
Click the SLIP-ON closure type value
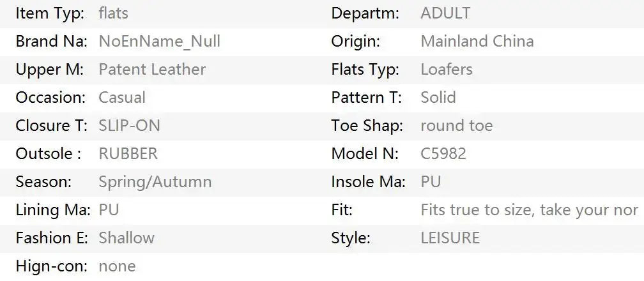[129, 126]
